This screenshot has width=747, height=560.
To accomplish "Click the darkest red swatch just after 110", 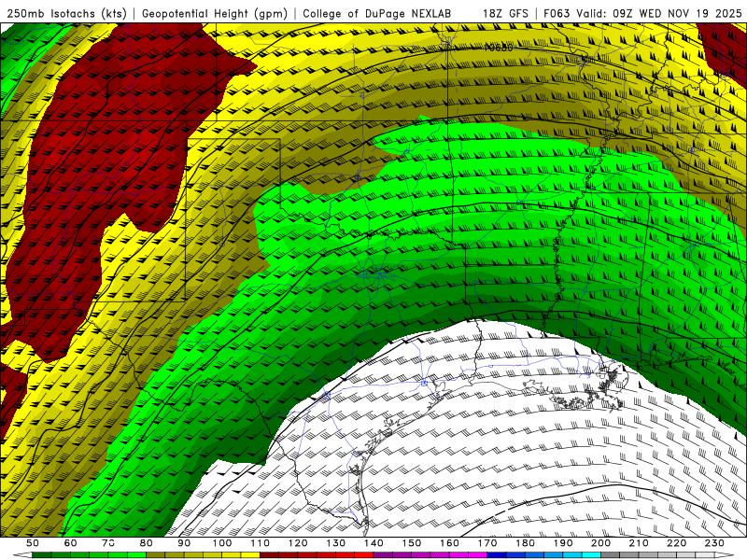I will [269, 555].
